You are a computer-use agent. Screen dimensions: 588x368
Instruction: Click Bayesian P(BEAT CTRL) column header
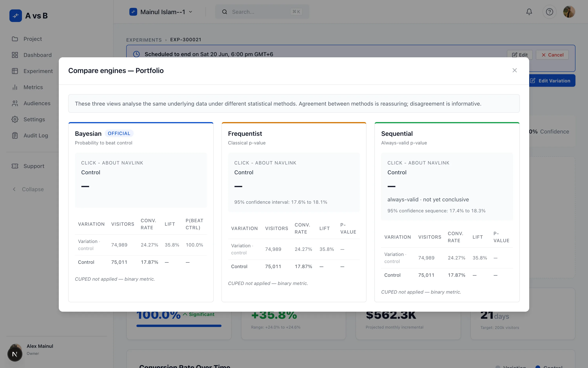point(194,224)
